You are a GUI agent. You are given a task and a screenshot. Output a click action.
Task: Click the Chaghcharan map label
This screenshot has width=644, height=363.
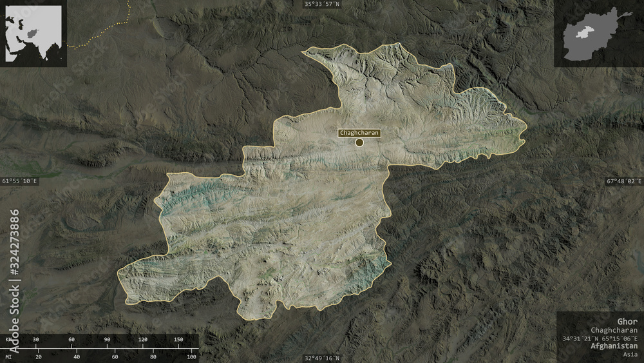tap(359, 133)
